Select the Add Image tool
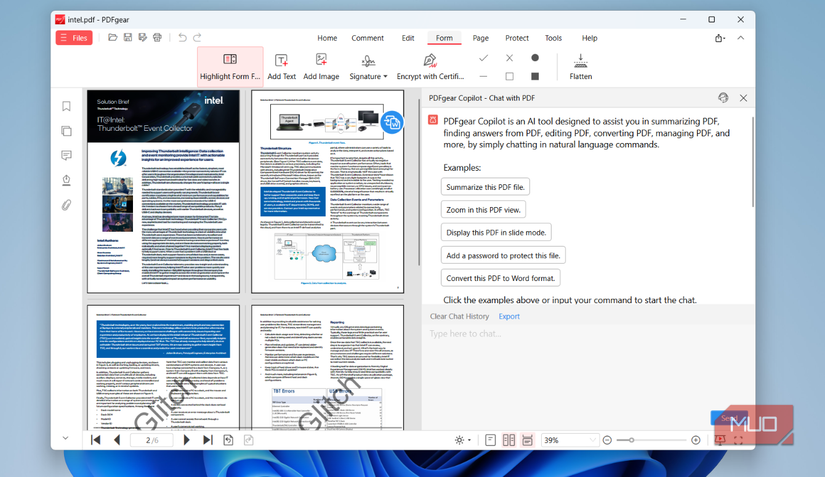825x477 pixels. [321, 66]
